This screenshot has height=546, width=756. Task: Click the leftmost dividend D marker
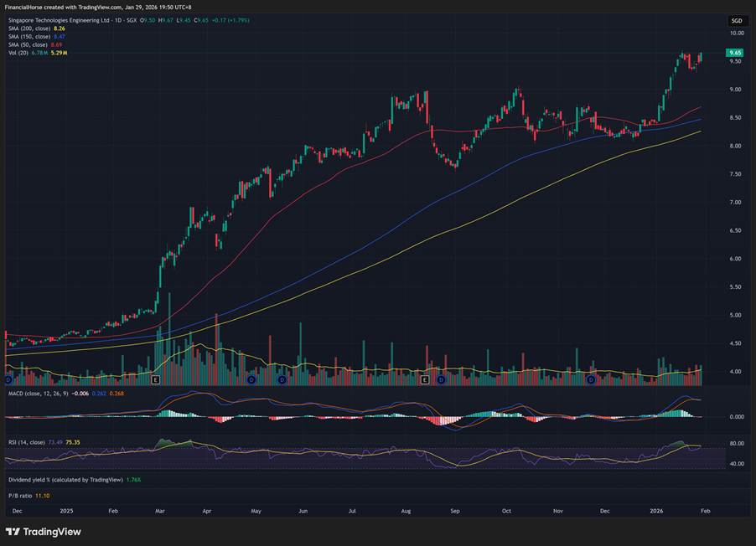[8, 379]
